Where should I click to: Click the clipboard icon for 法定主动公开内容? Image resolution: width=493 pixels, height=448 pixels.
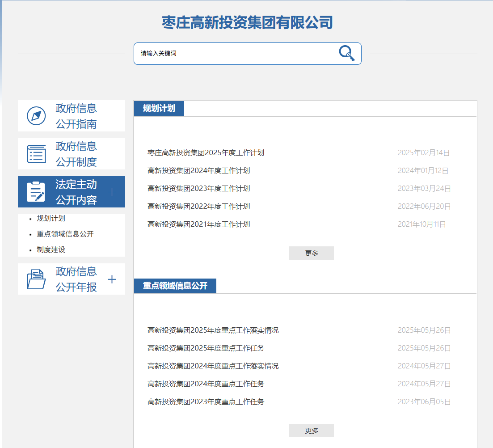click(36, 192)
